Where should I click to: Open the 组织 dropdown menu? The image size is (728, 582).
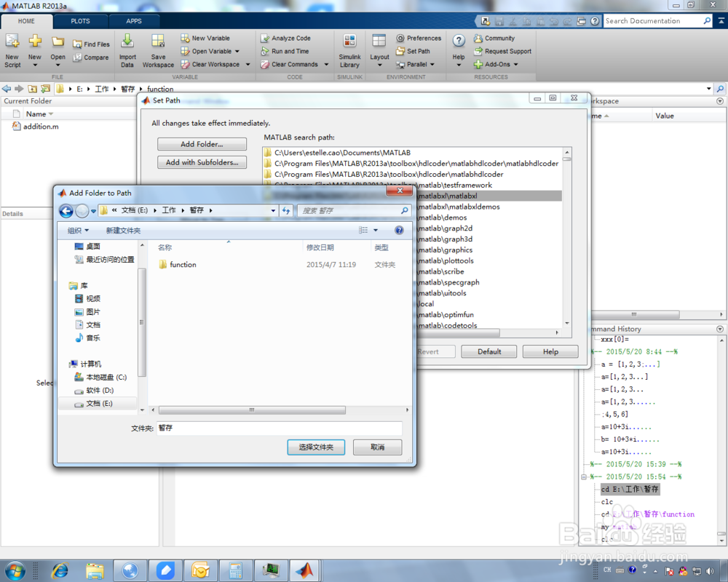pyautogui.click(x=78, y=231)
